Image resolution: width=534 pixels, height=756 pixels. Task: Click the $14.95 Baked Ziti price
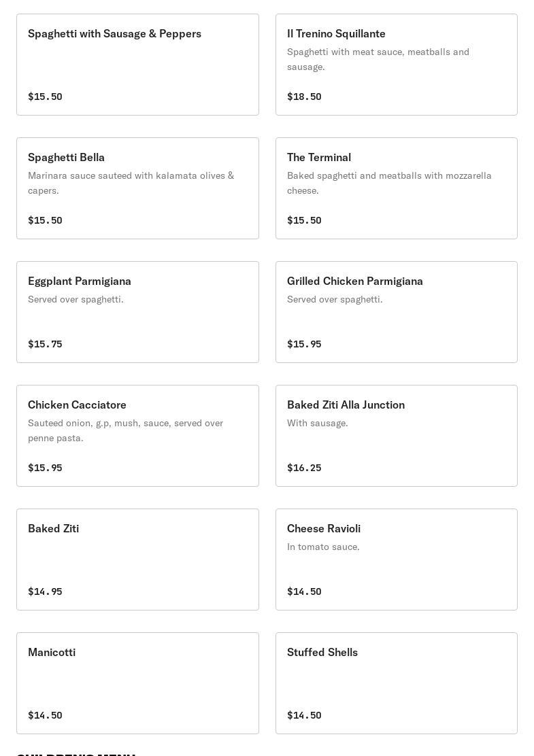tap(45, 591)
